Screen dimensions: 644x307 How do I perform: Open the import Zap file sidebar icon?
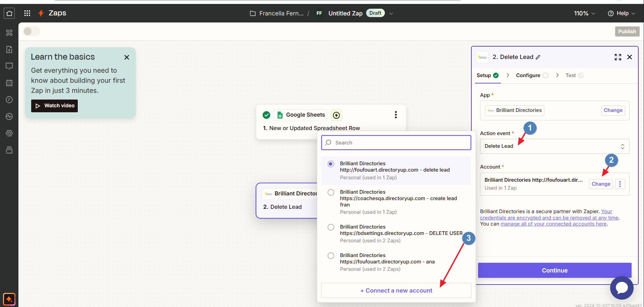pos(9,49)
